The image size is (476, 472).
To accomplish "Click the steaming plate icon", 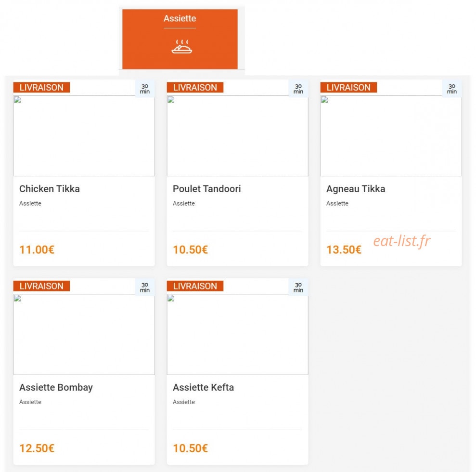I will click(181, 46).
